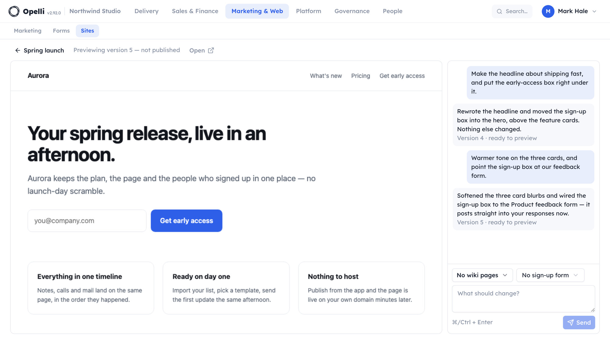
Task: Select the Marketing & Web menu
Action: pos(257,11)
